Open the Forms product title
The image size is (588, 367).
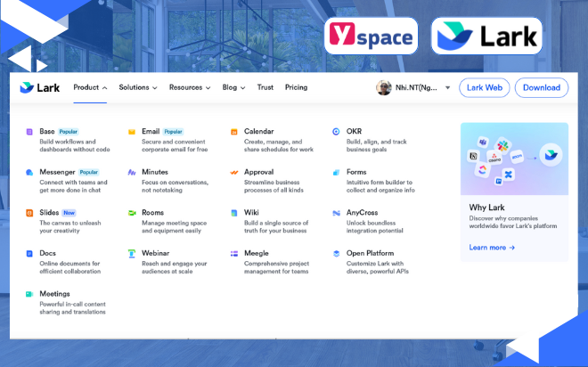tap(356, 172)
